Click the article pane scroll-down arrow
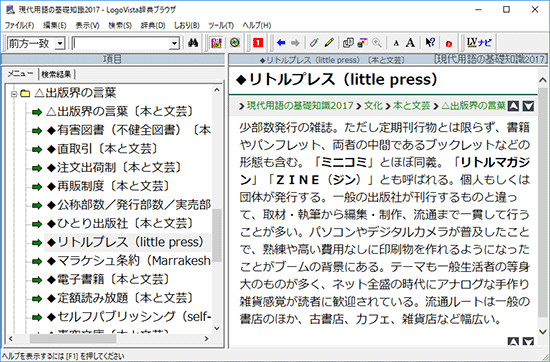 pos(542,331)
